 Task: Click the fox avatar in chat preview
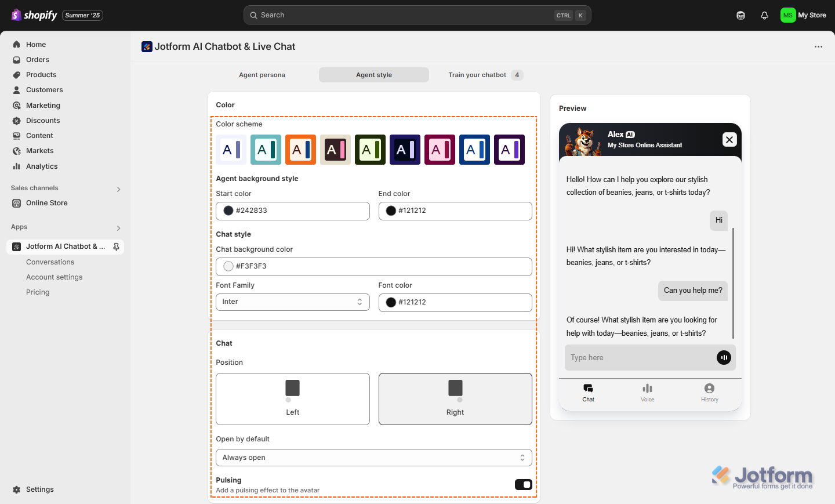[x=583, y=142]
